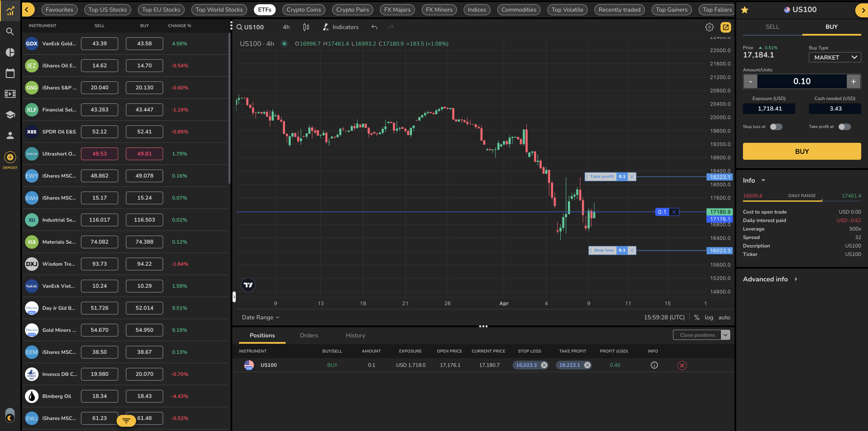Click the three-dot panel resize handle
This screenshot has width=868, height=431.
point(483,326)
